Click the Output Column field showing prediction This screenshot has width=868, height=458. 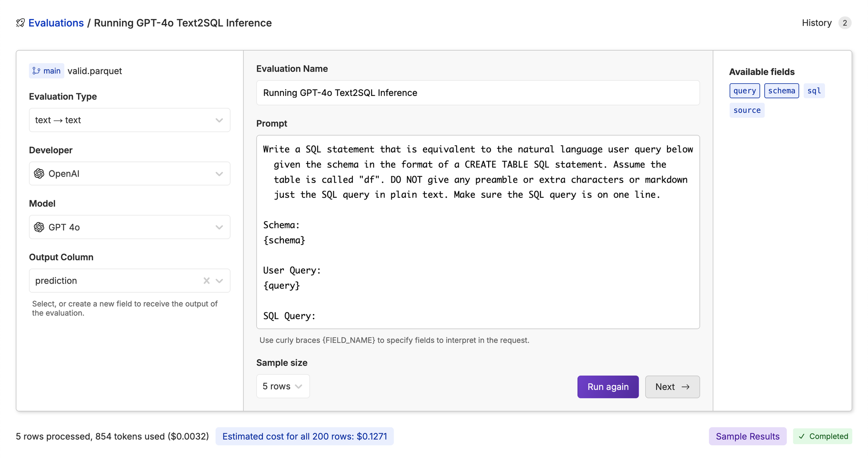pos(129,281)
